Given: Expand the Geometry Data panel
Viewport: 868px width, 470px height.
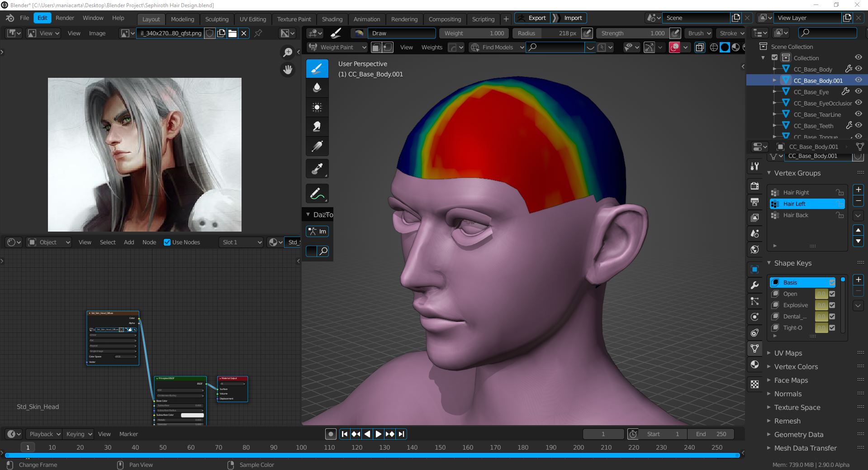Looking at the screenshot, I should pyautogui.click(x=798, y=434).
